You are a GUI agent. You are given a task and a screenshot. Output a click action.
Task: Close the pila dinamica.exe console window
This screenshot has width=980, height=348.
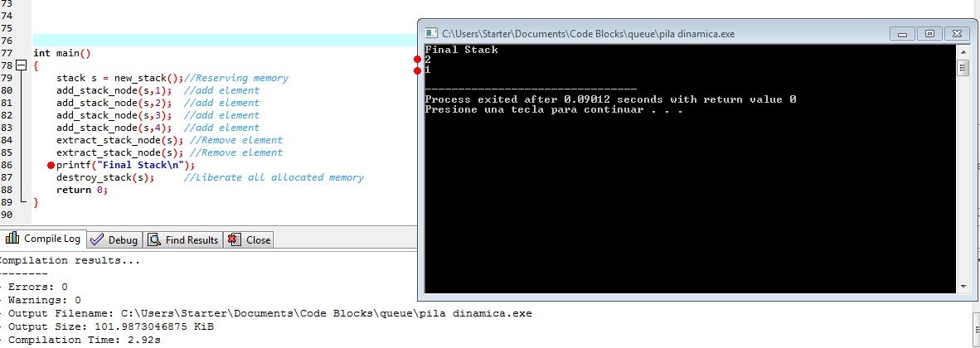click(x=956, y=33)
